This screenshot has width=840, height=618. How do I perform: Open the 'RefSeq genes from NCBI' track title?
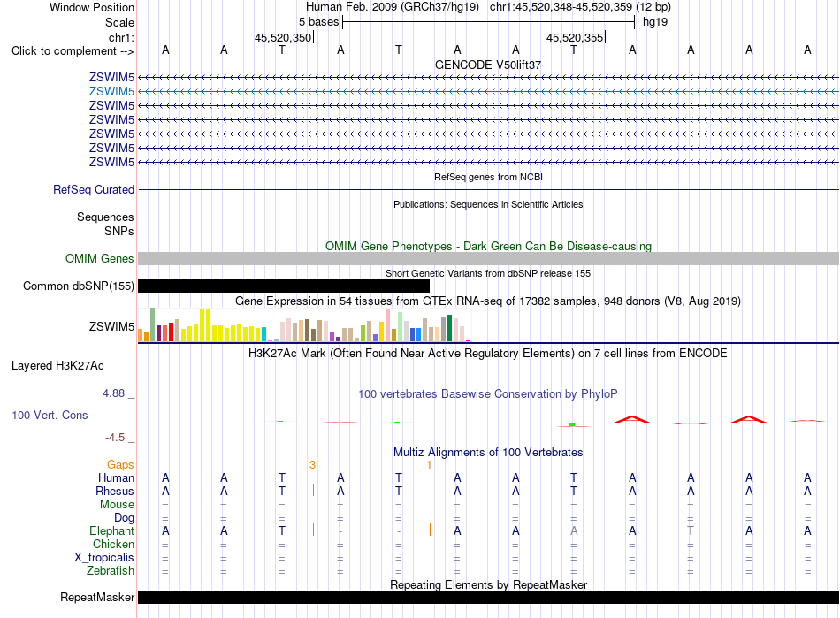click(488, 177)
